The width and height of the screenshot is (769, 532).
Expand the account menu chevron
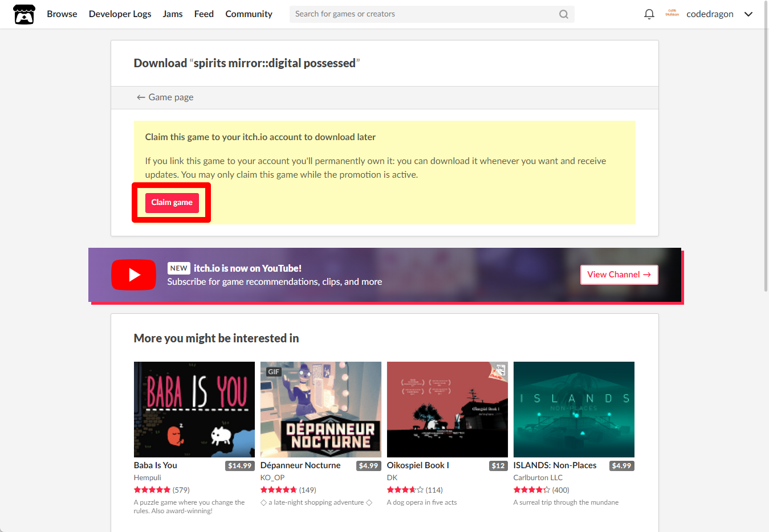click(x=748, y=14)
